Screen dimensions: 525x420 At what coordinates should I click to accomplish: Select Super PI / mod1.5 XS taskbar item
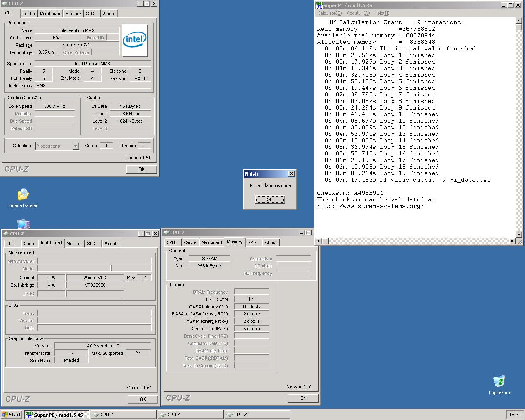click(x=57, y=415)
